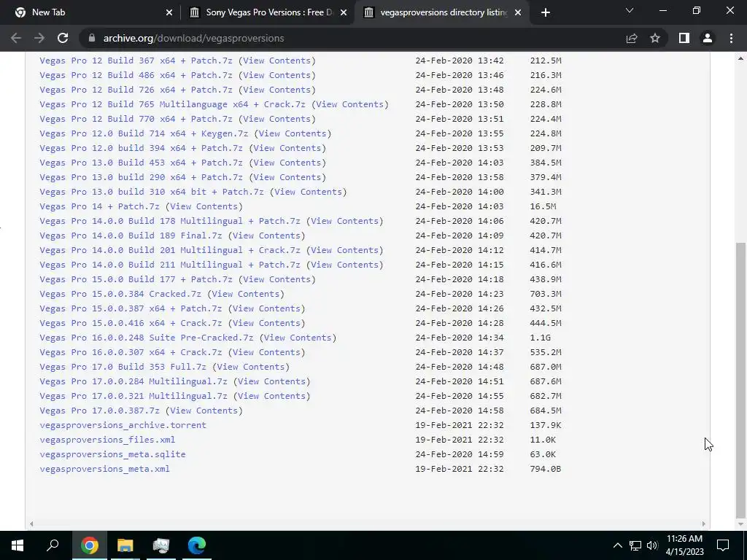747x560 pixels.
Task: Open the Windows Start menu
Action: coord(18,545)
